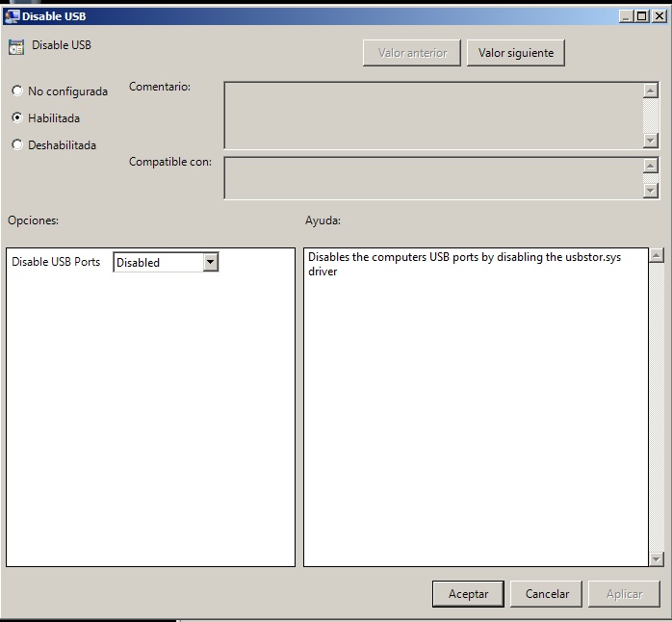Click the Valor anterior button
The image size is (672, 622).
tap(412, 53)
